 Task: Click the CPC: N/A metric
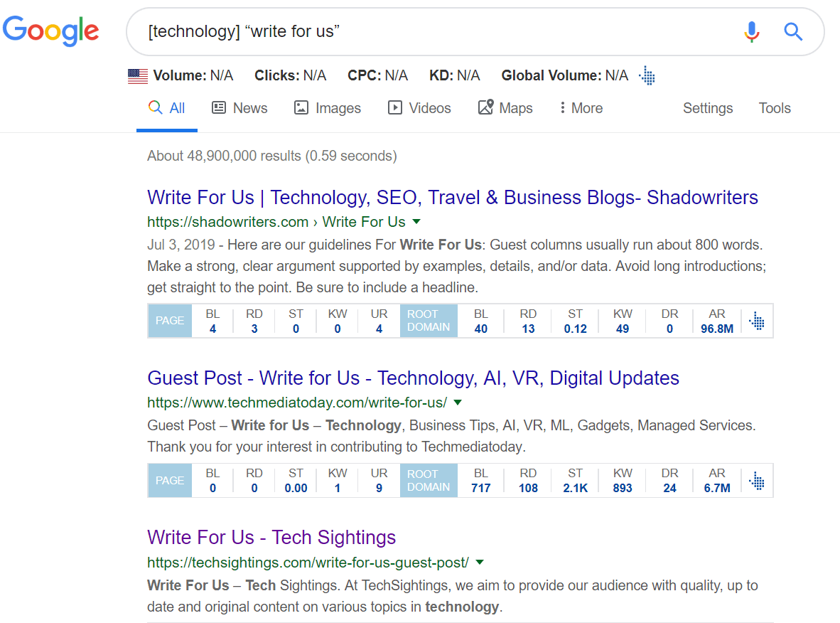pyautogui.click(x=377, y=75)
